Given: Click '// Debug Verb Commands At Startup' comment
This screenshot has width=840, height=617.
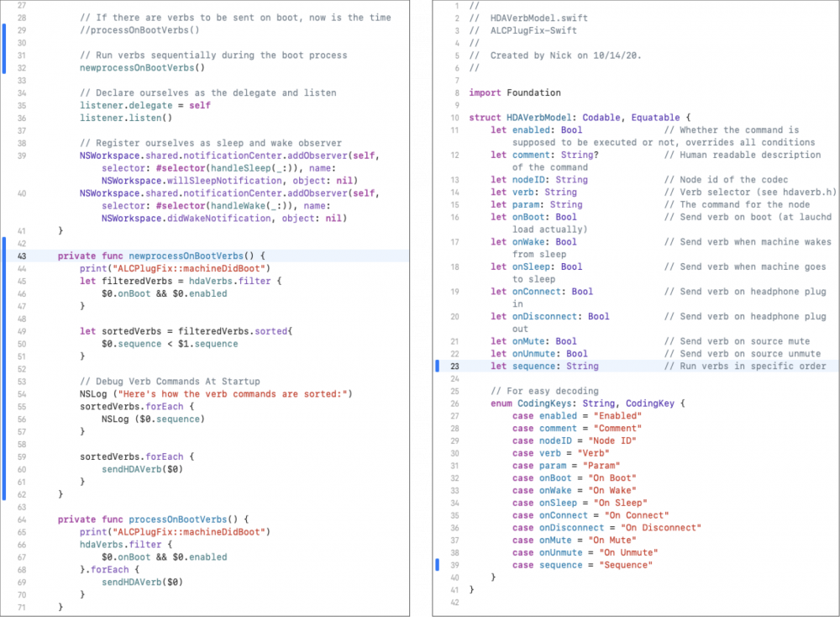Looking at the screenshot, I should point(170,382).
